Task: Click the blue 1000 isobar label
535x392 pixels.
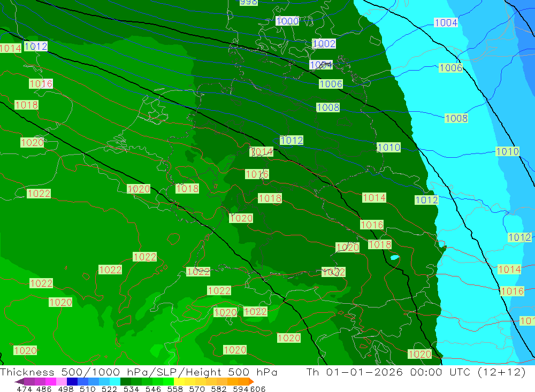Action: 287,21
